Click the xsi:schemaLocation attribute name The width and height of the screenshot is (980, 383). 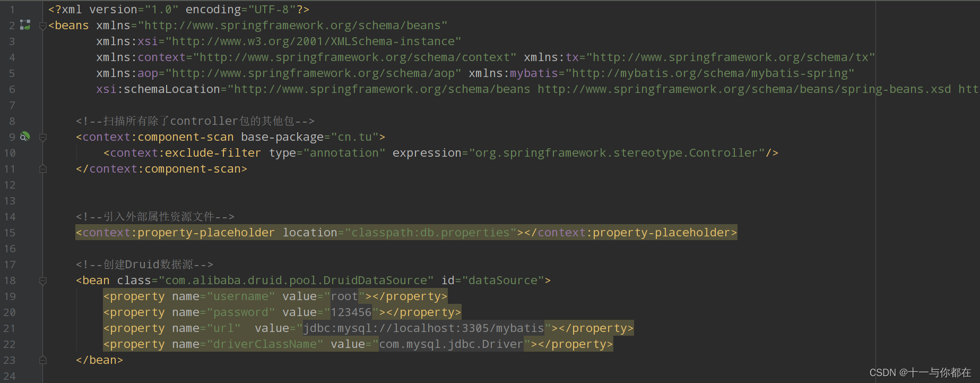158,89
